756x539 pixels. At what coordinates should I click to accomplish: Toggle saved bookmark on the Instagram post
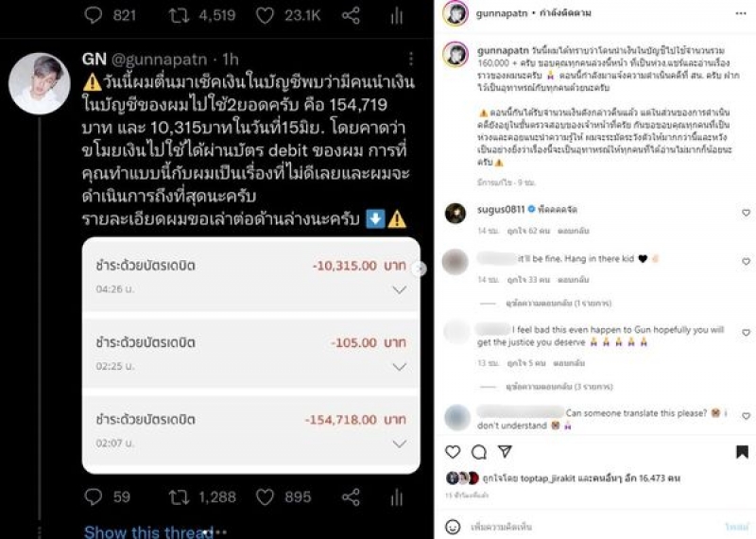[x=742, y=452]
